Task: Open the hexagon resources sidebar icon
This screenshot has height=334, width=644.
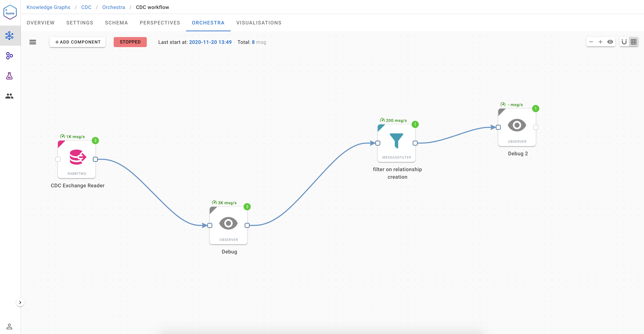Action: (10, 56)
